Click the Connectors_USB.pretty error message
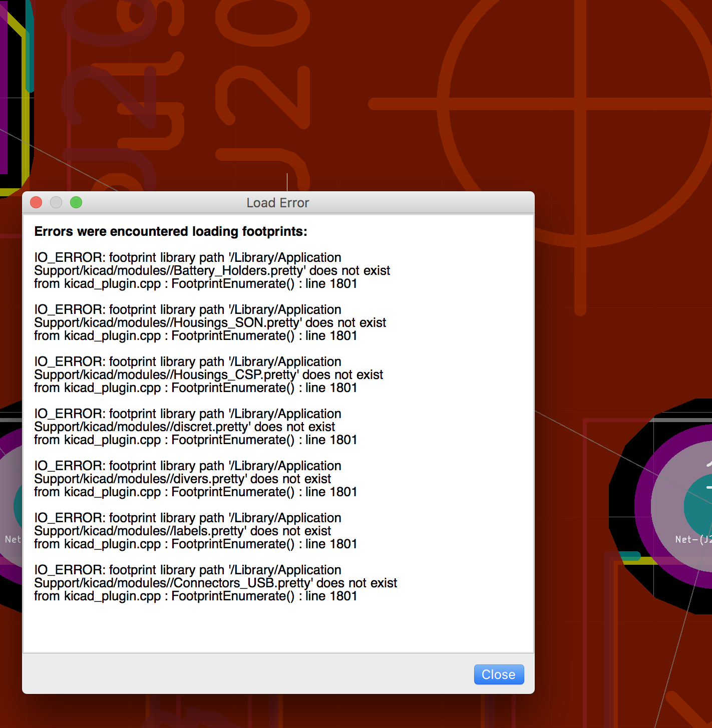 tap(215, 583)
